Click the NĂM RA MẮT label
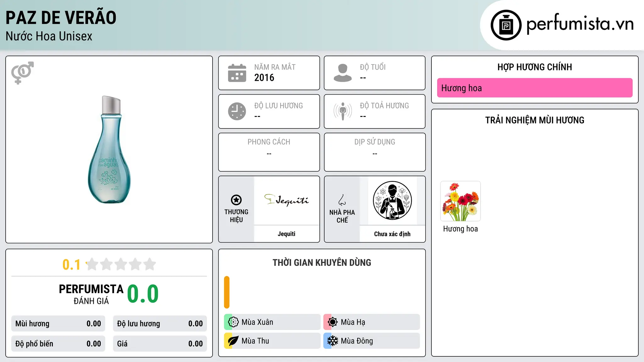The height and width of the screenshot is (362, 644). click(275, 67)
